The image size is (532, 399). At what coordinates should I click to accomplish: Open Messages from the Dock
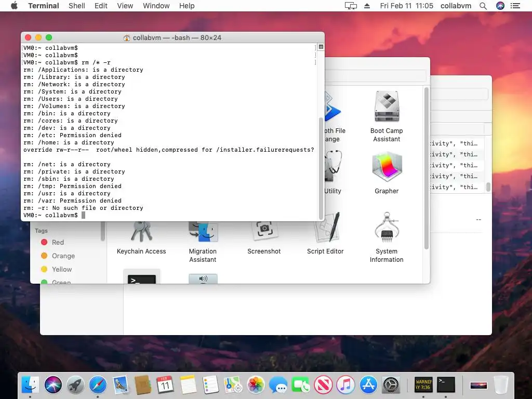(278, 385)
